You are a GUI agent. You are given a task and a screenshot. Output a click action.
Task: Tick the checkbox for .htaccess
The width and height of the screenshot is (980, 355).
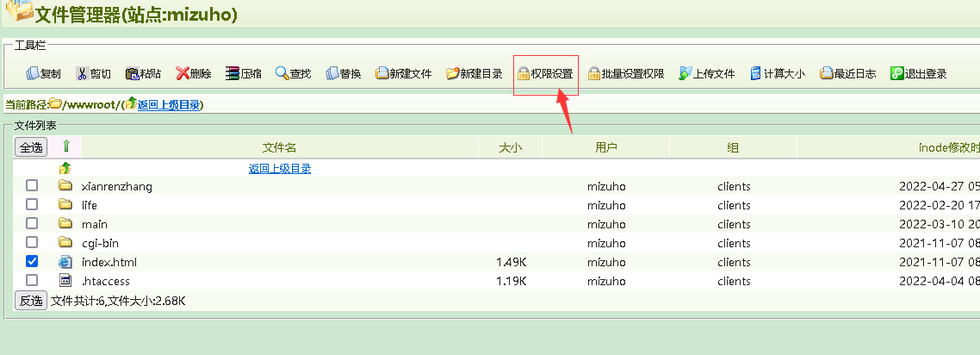[31, 280]
